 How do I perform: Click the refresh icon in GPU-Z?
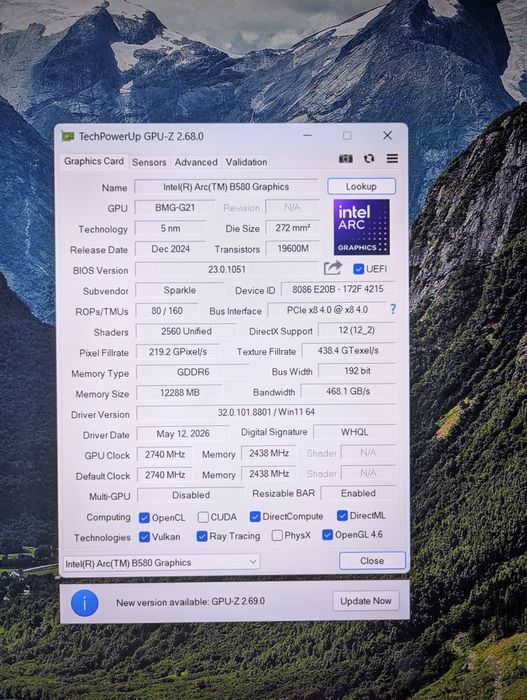(x=369, y=158)
